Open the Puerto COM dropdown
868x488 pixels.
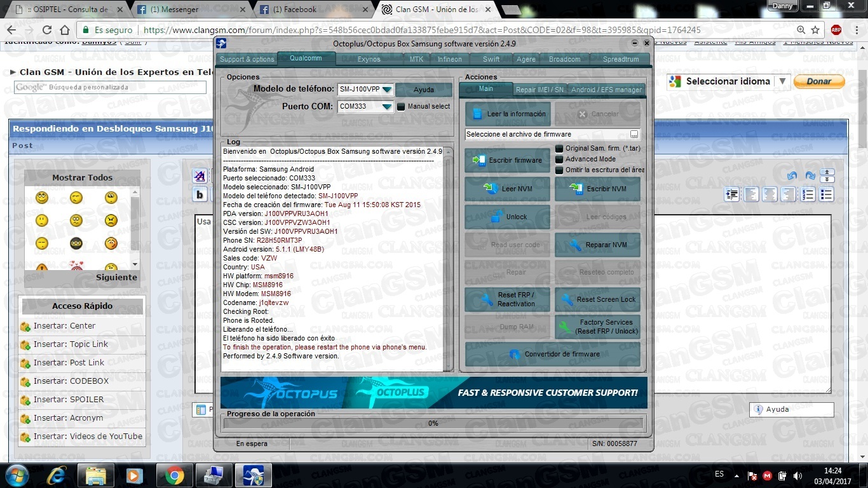point(387,107)
